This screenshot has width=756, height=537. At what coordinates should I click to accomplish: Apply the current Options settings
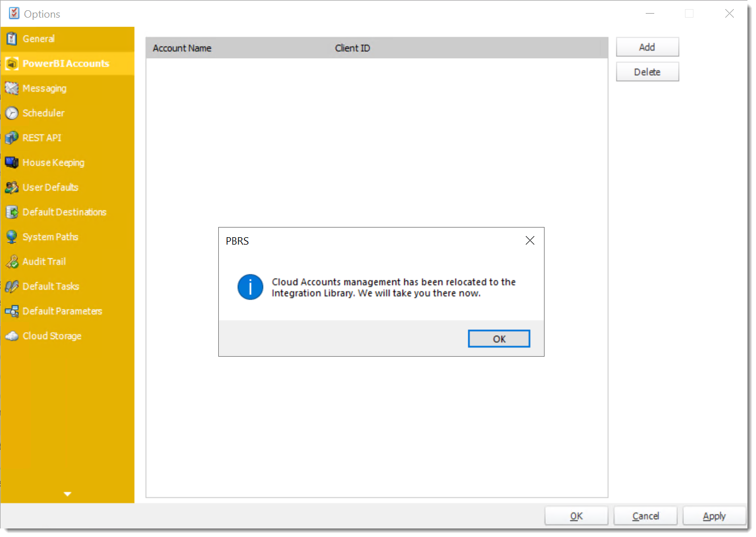[x=715, y=516]
